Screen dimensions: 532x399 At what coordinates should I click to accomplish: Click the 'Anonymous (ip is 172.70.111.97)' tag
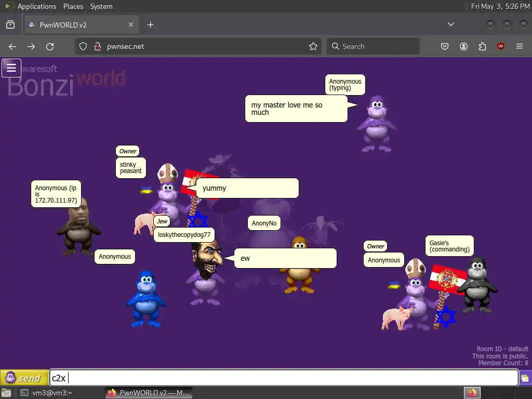[x=56, y=194]
